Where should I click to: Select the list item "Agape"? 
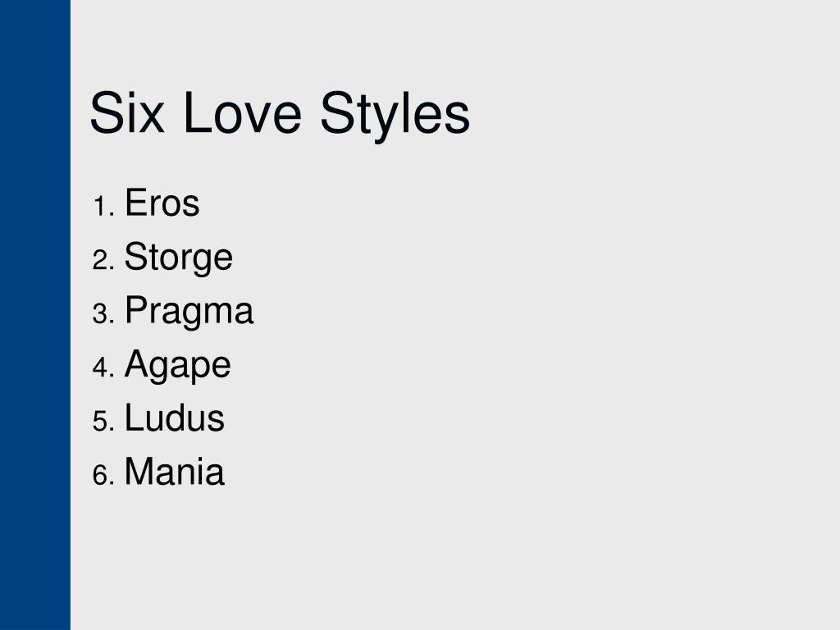tap(177, 366)
